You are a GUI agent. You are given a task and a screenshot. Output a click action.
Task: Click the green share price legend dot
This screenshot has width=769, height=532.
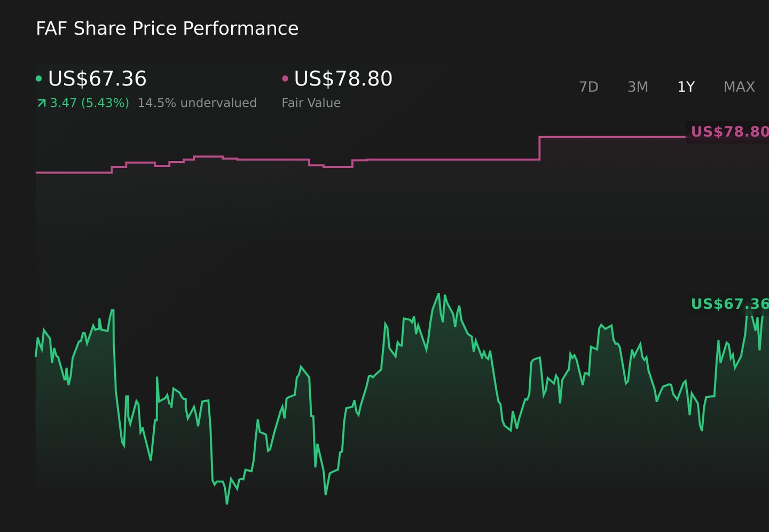[38, 79]
